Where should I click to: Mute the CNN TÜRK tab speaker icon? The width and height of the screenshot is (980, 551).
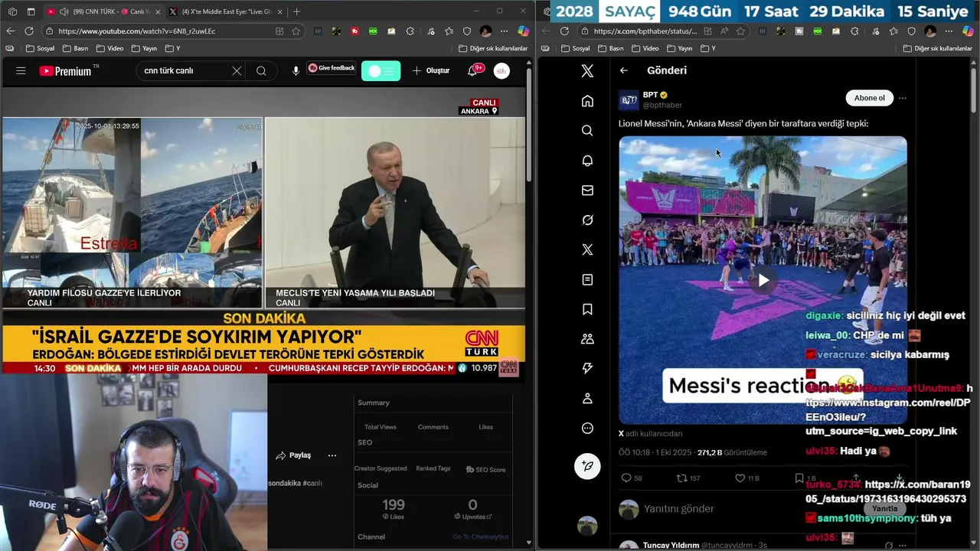63,11
